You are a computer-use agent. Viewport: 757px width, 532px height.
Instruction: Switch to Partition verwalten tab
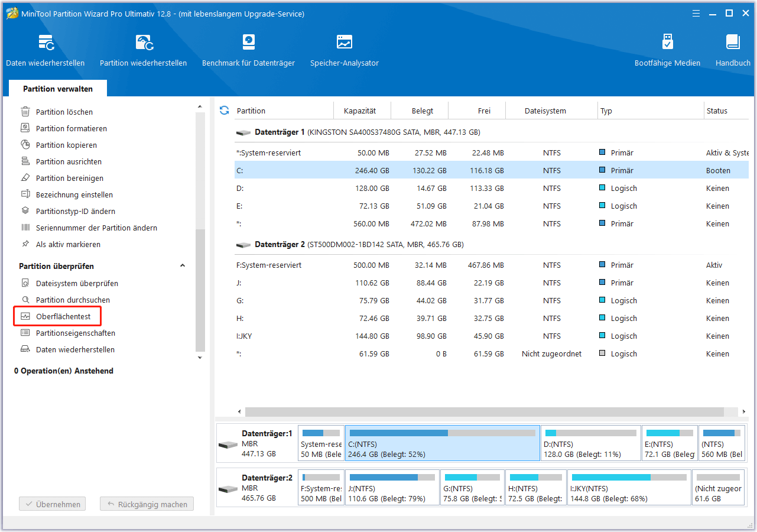coord(58,89)
